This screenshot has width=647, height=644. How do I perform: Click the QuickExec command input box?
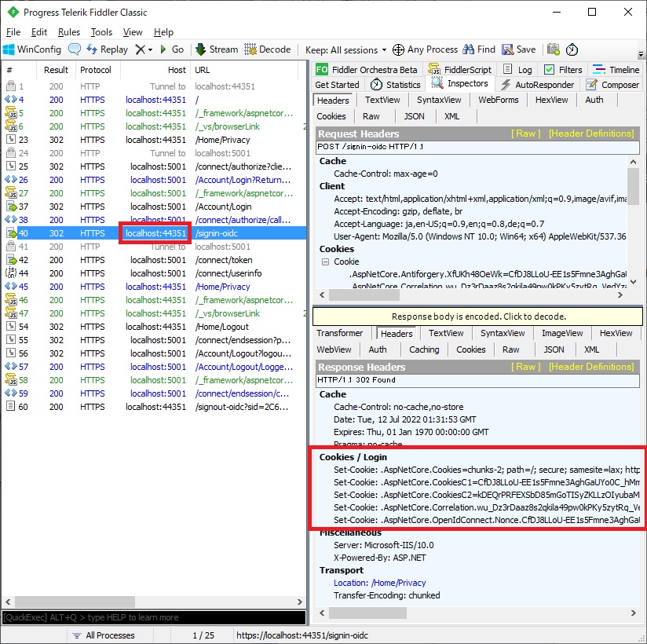154,617
